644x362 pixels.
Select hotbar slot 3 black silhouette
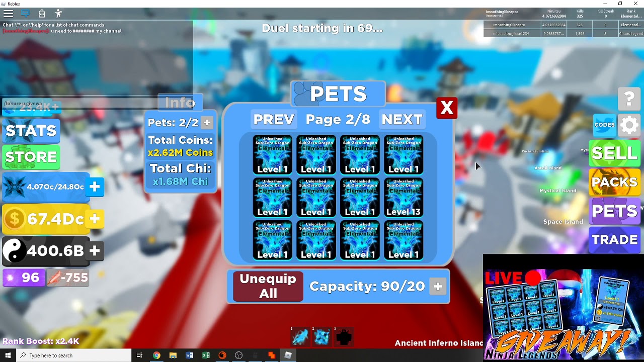pos(344,337)
